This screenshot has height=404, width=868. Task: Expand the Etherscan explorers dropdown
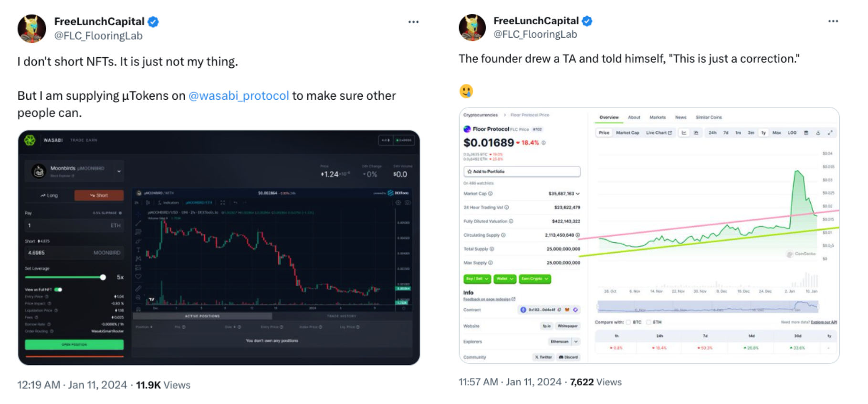(576, 342)
